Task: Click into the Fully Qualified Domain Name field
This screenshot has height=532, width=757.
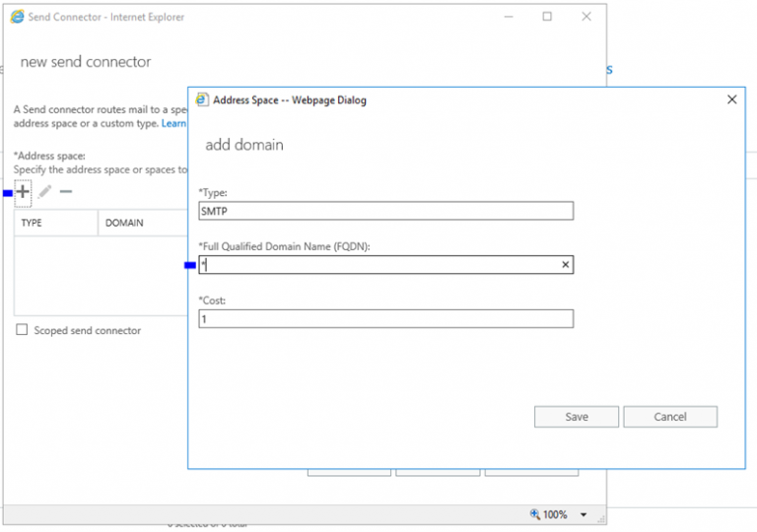Action: 379,265
